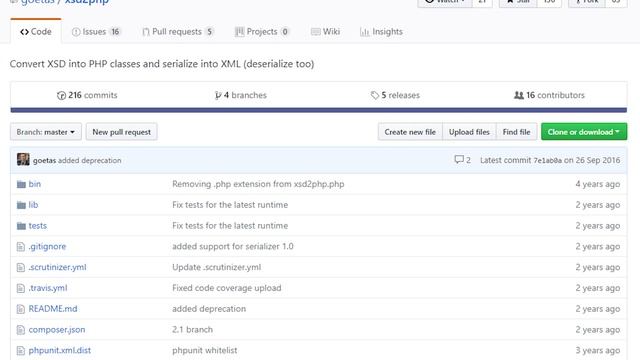
Task: Switch to the Issues tab
Action: pos(96,31)
